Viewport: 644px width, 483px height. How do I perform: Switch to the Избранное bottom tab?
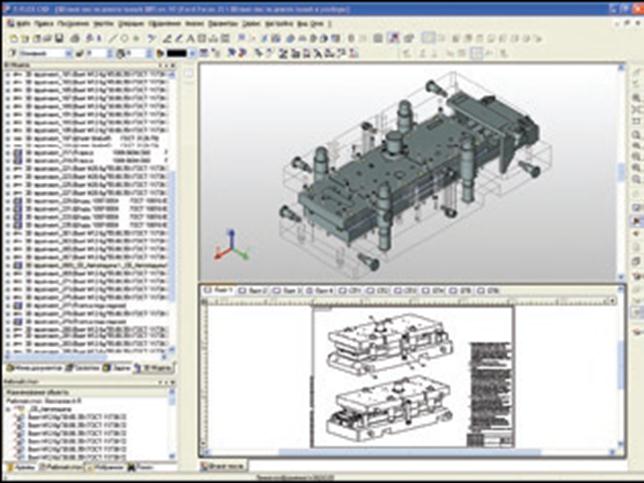(104, 467)
